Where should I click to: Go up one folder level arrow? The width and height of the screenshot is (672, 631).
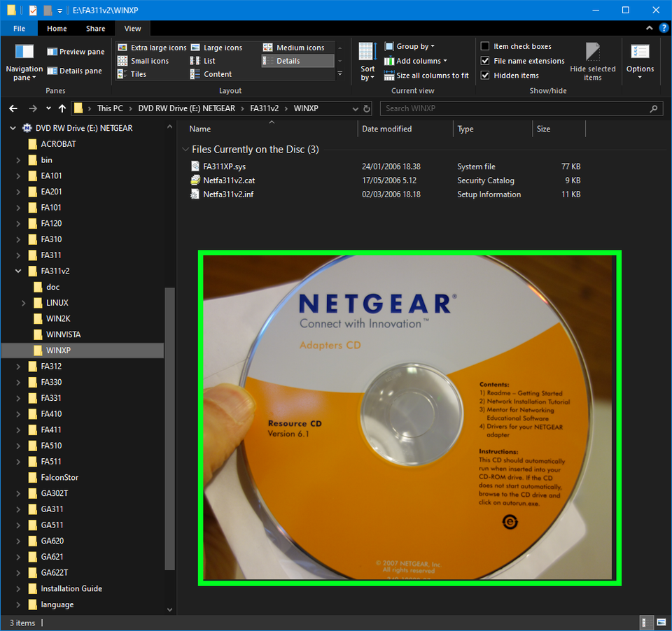coord(62,108)
